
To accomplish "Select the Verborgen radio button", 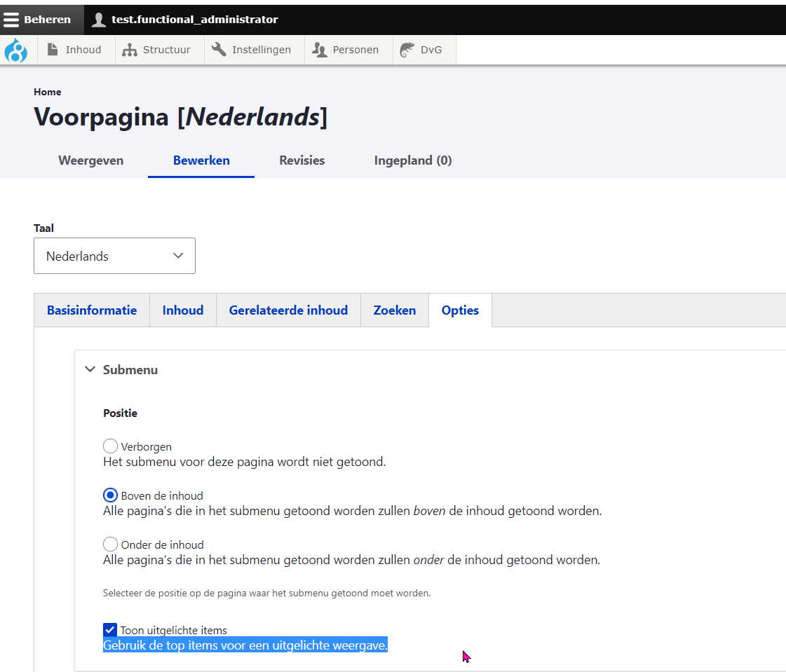I will pyautogui.click(x=110, y=446).
